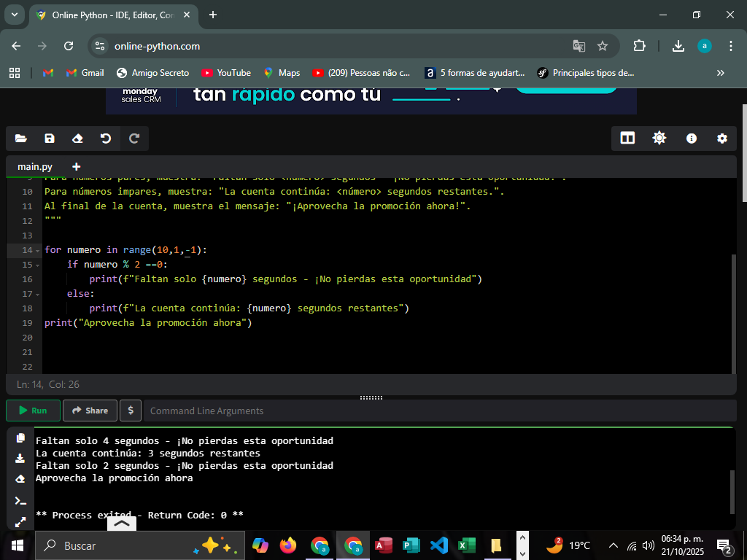Click the Command Line Arguments field
The width and height of the screenshot is (747, 560).
pyautogui.click(x=438, y=411)
